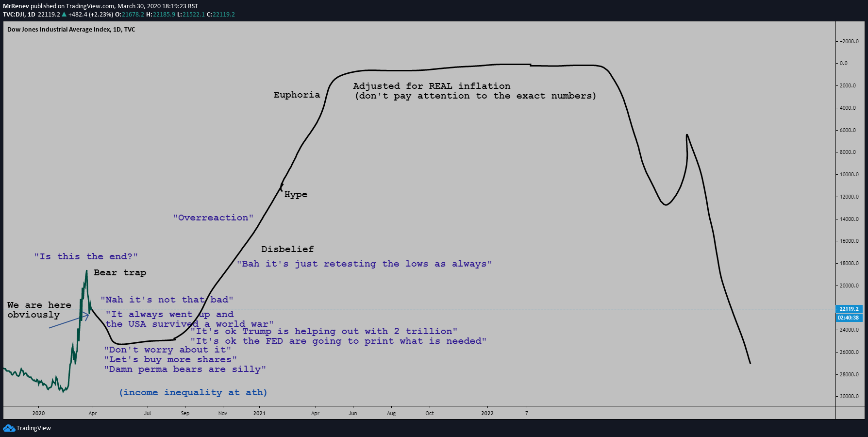Click the open value O:21678.2 in header
The image size is (868, 437).
[x=130, y=15]
